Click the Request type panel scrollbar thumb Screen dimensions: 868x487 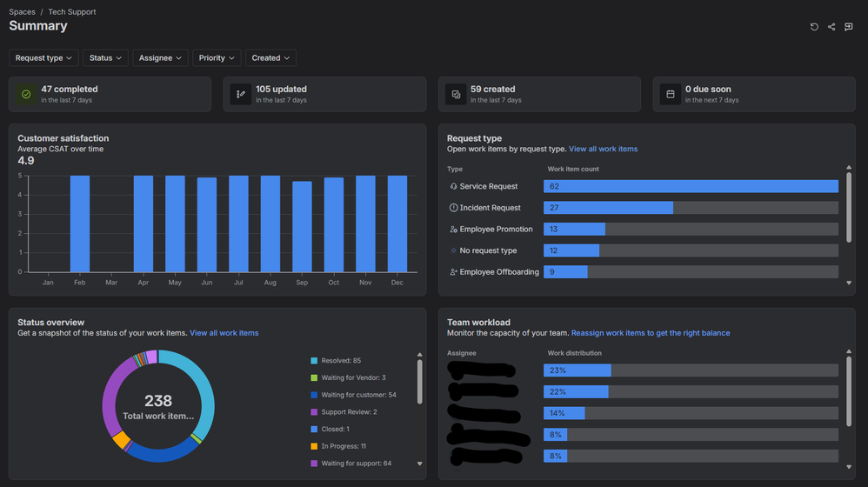849,207
